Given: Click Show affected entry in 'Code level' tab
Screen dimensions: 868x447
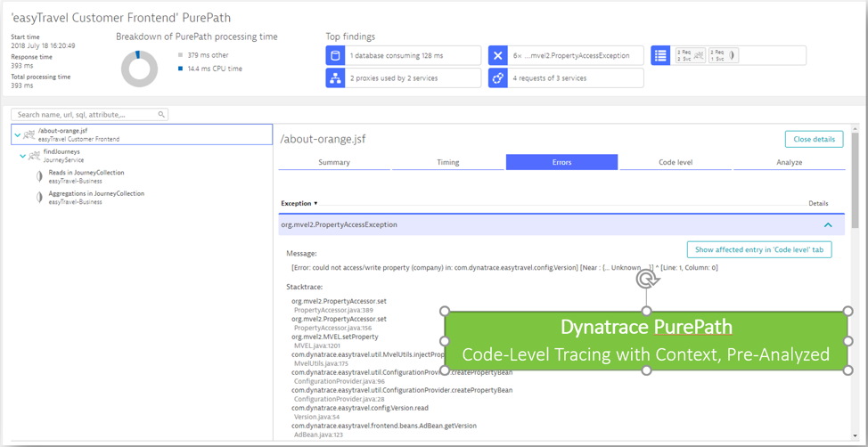Looking at the screenshot, I should [759, 249].
